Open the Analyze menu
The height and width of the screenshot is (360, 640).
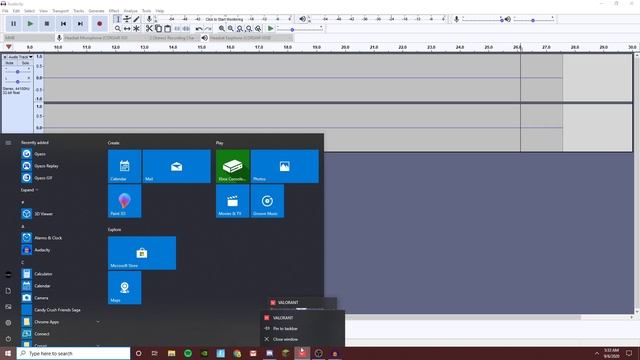click(131, 11)
